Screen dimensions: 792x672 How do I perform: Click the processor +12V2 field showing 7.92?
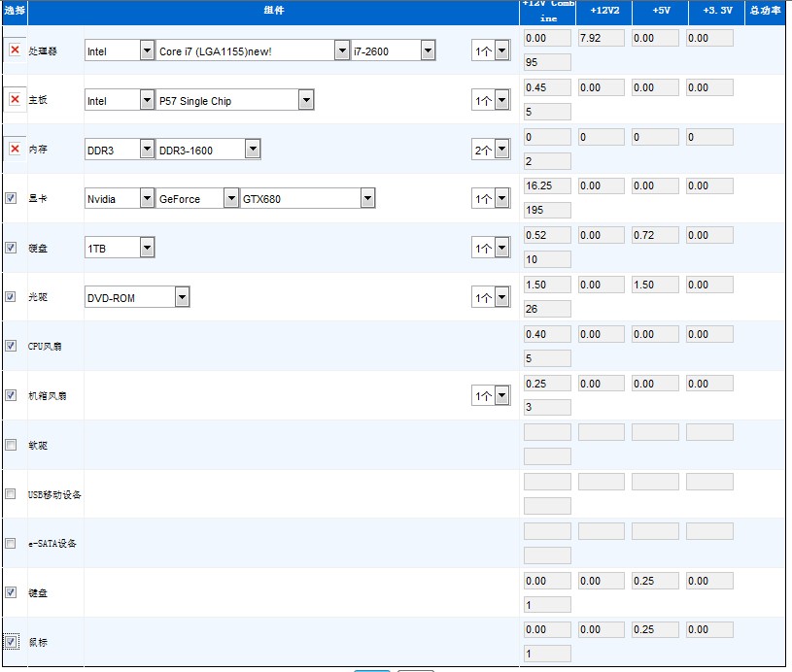pos(602,38)
